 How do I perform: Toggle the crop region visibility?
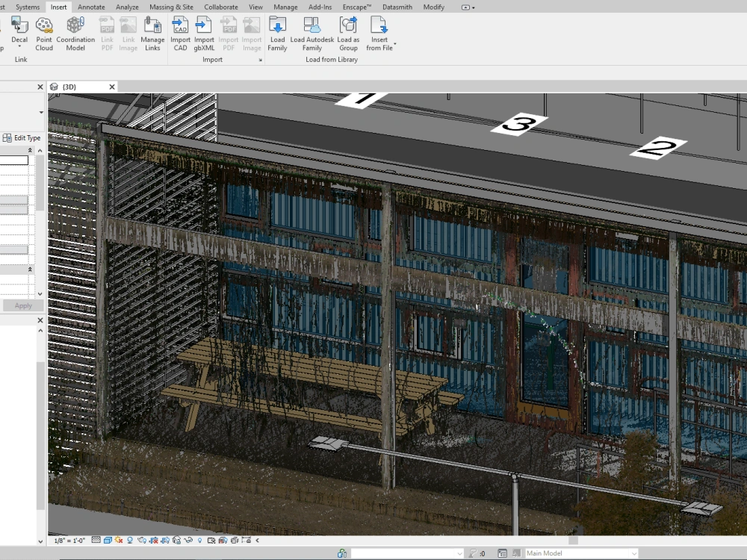click(164, 541)
